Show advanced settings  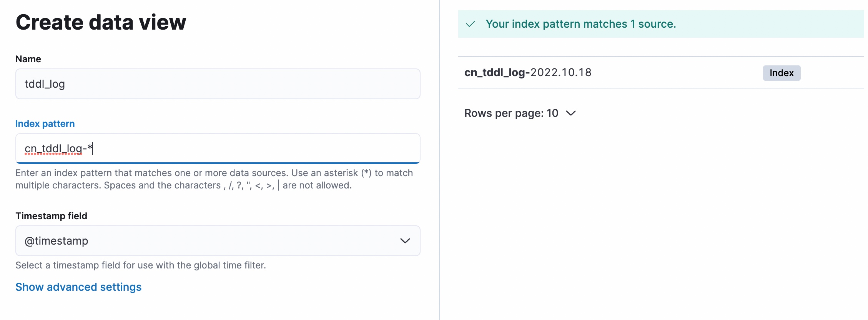click(78, 287)
